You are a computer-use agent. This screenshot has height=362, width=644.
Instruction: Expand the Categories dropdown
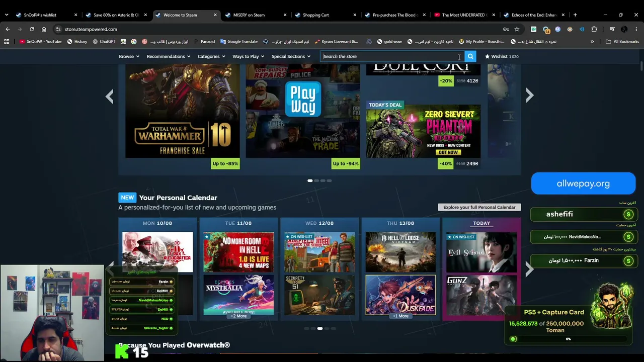pyautogui.click(x=211, y=56)
